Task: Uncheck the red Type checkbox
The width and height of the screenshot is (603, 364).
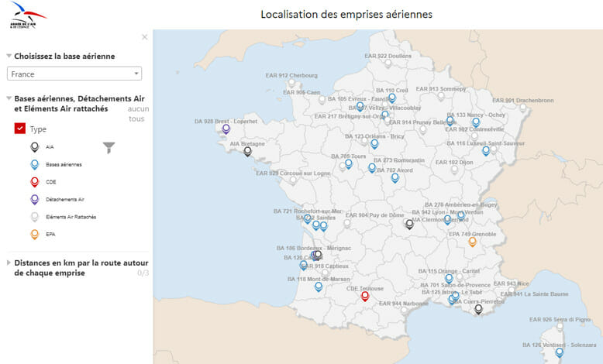Action: point(20,129)
